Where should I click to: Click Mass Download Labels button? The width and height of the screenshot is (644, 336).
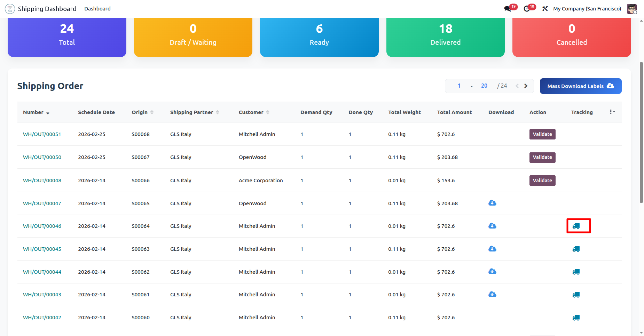580,86
